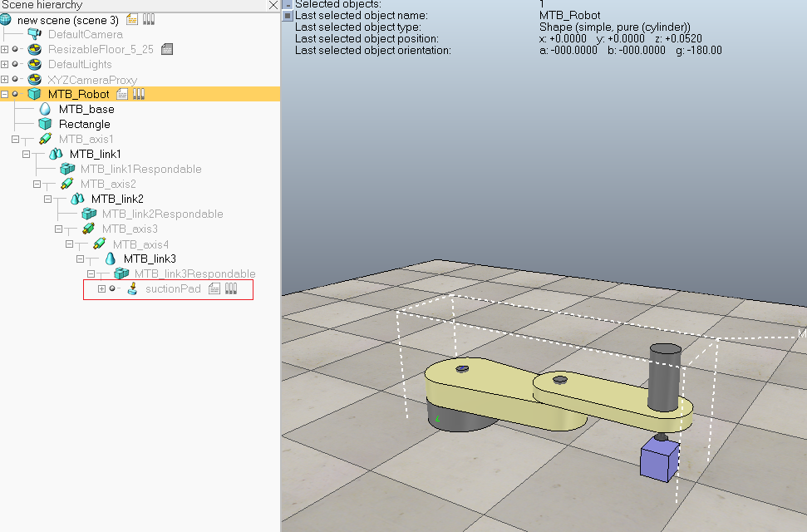Select the DefaultCamera name in hierarchy
Screen dimensions: 807x532
coord(86,35)
